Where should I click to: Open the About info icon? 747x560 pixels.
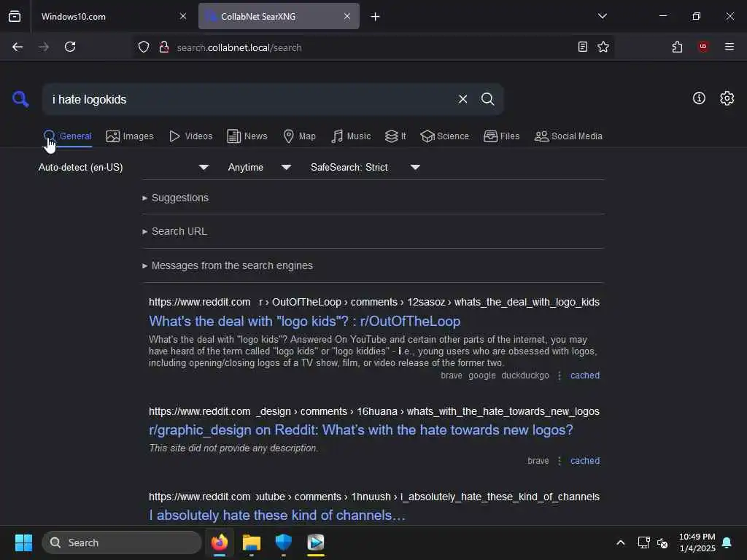(699, 98)
